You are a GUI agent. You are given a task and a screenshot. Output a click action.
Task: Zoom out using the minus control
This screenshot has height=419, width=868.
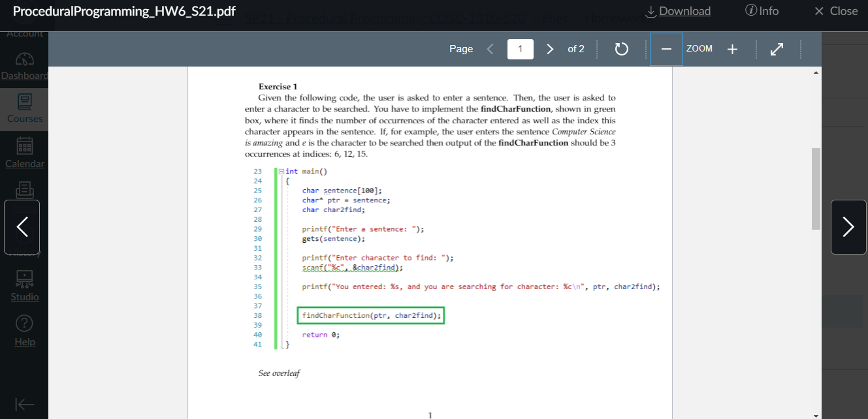(x=667, y=49)
